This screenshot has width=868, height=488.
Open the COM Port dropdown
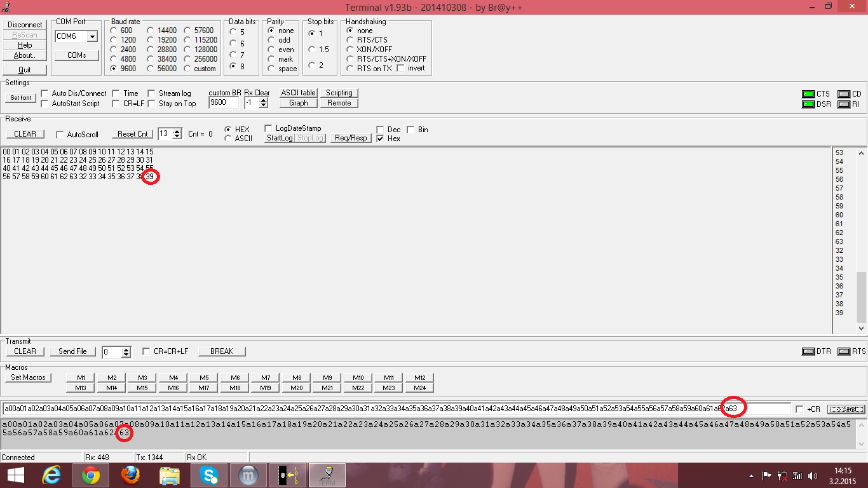click(92, 37)
